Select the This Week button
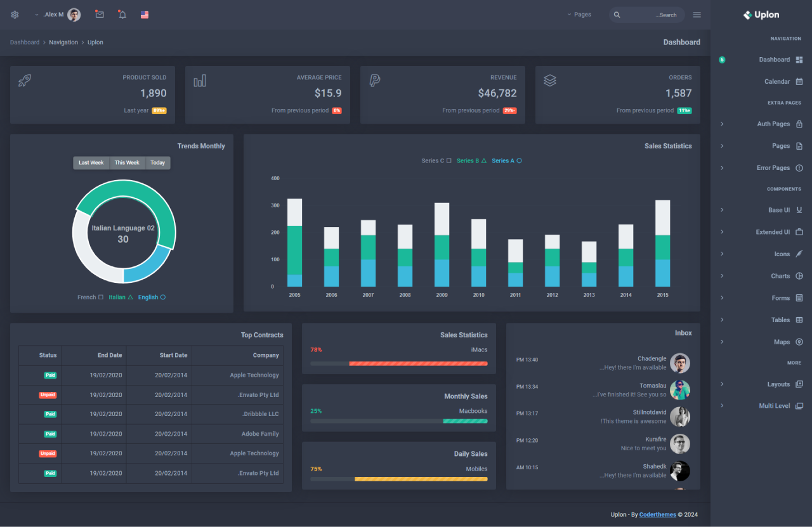The height and width of the screenshot is (527, 812). (x=128, y=163)
